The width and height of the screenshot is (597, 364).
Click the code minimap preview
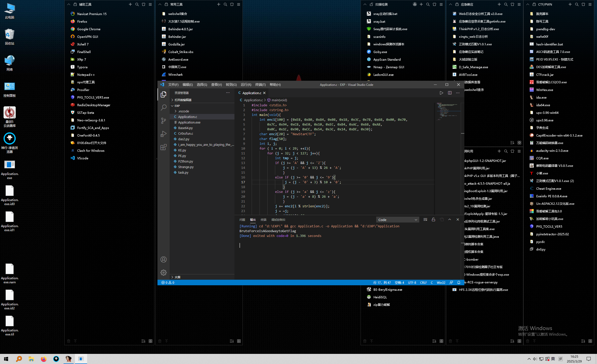click(x=448, y=111)
